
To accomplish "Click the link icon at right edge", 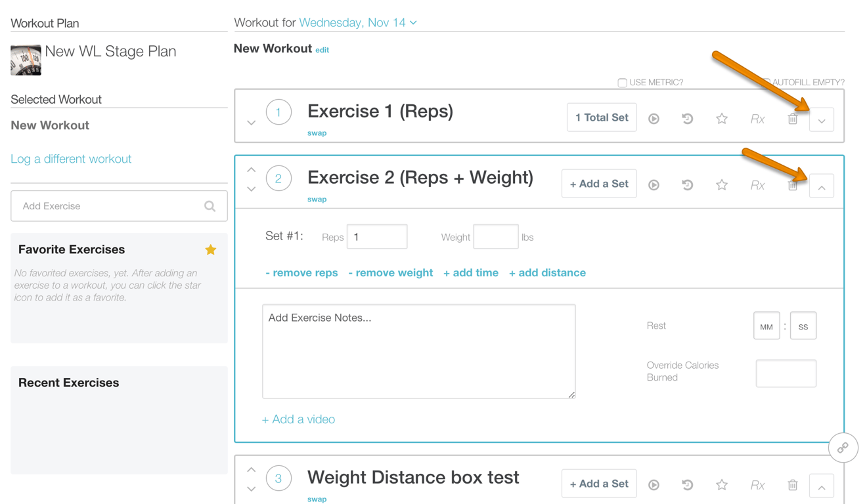I will tap(843, 448).
